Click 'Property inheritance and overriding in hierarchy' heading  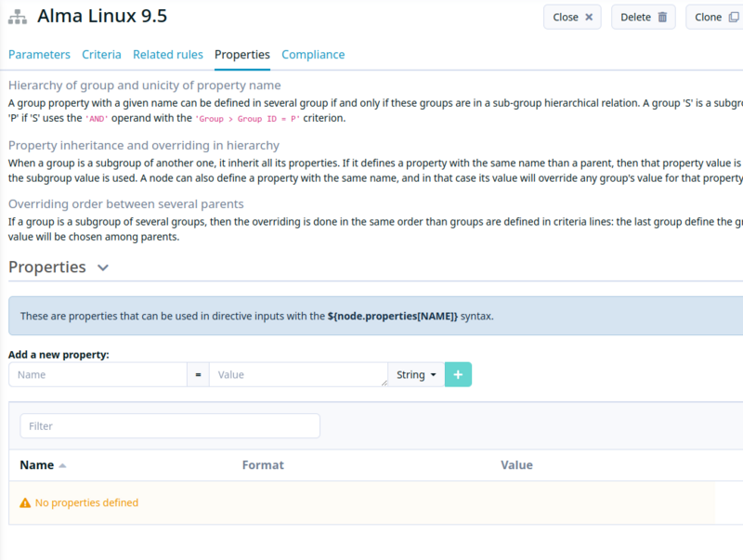tap(144, 146)
